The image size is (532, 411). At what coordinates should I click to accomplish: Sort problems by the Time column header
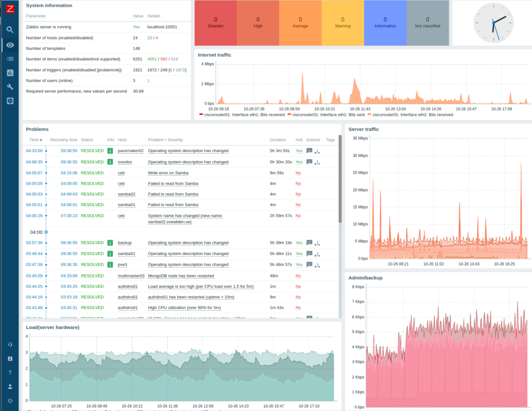pyautogui.click(x=35, y=140)
